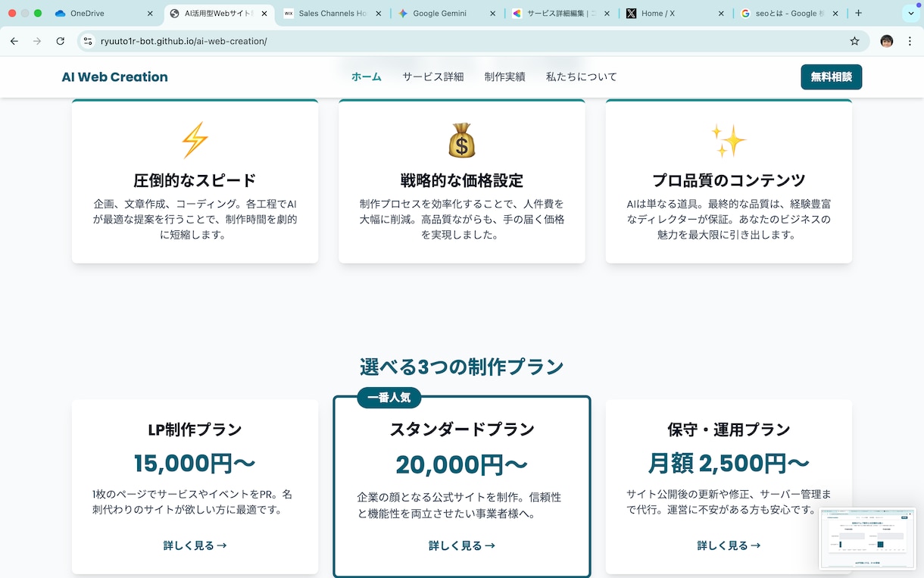This screenshot has width=924, height=578.
Task: Click the 15,000円〜 price
Action: [195, 463]
